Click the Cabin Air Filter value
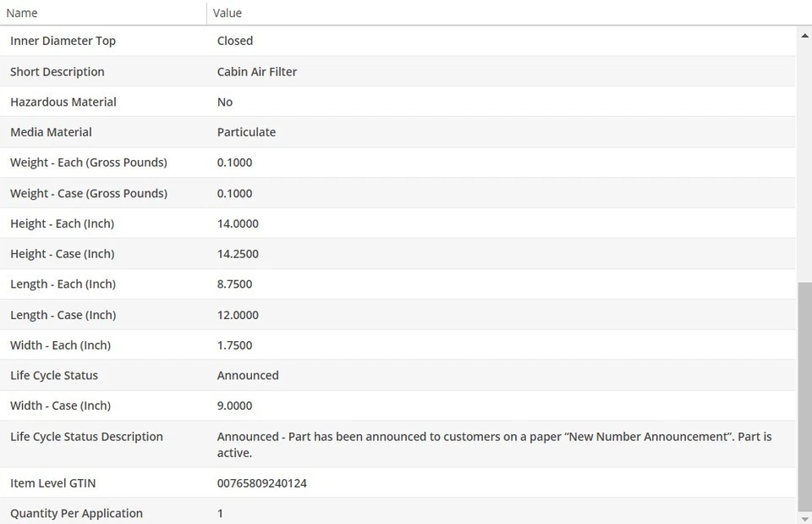The height and width of the screenshot is (524, 812). click(x=257, y=72)
